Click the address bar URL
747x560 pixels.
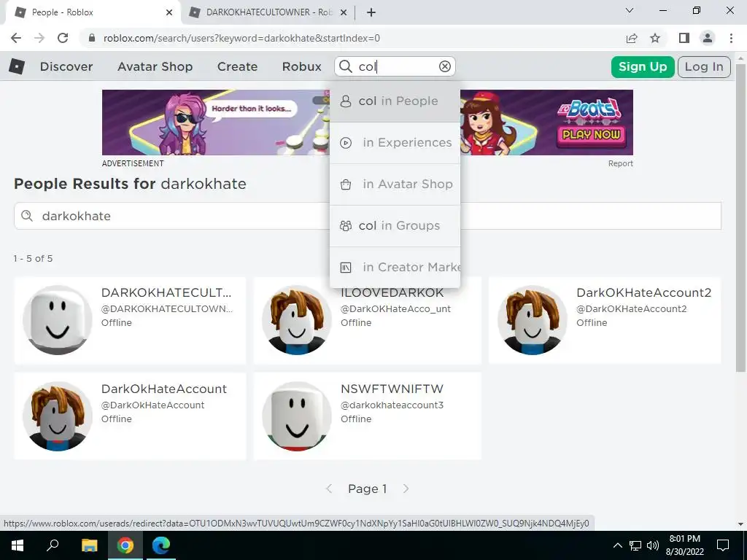coord(241,38)
